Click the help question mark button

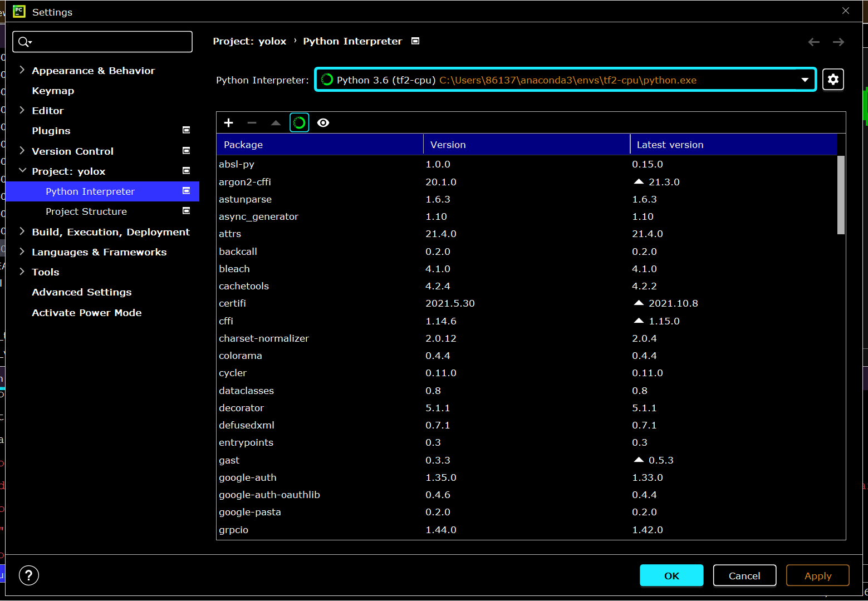[x=29, y=575]
